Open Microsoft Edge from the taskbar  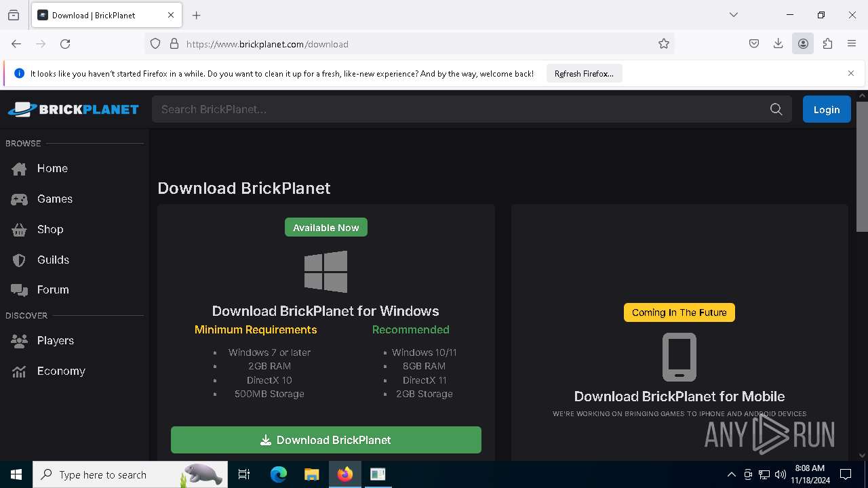pyautogui.click(x=279, y=474)
